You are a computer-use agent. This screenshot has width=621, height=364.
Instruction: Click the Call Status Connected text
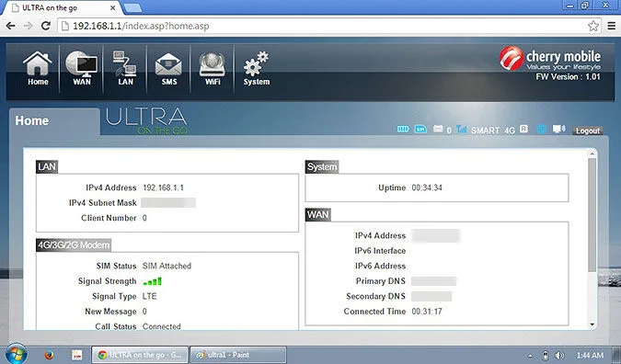(x=162, y=326)
